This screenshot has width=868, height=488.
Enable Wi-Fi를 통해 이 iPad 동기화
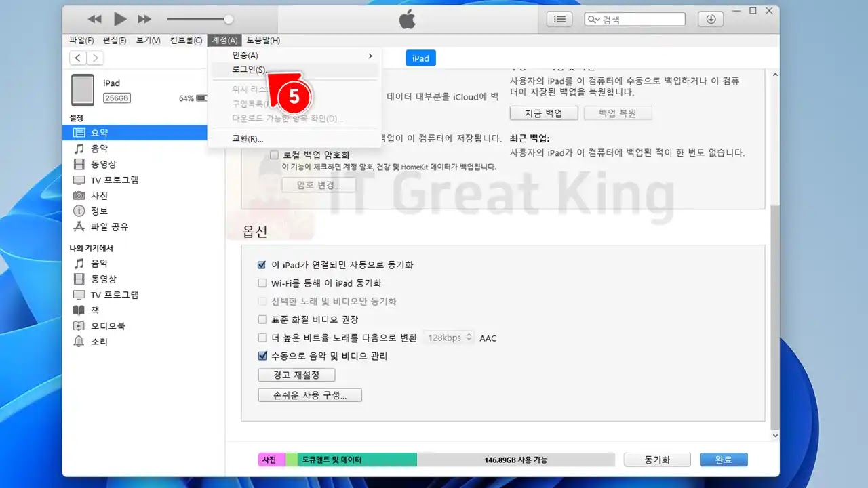[262, 283]
